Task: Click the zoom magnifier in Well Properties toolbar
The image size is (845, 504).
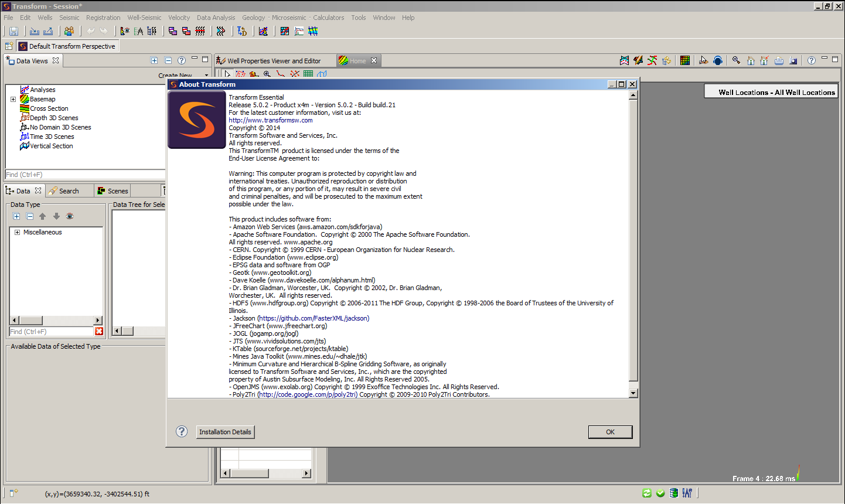Action: (267, 74)
